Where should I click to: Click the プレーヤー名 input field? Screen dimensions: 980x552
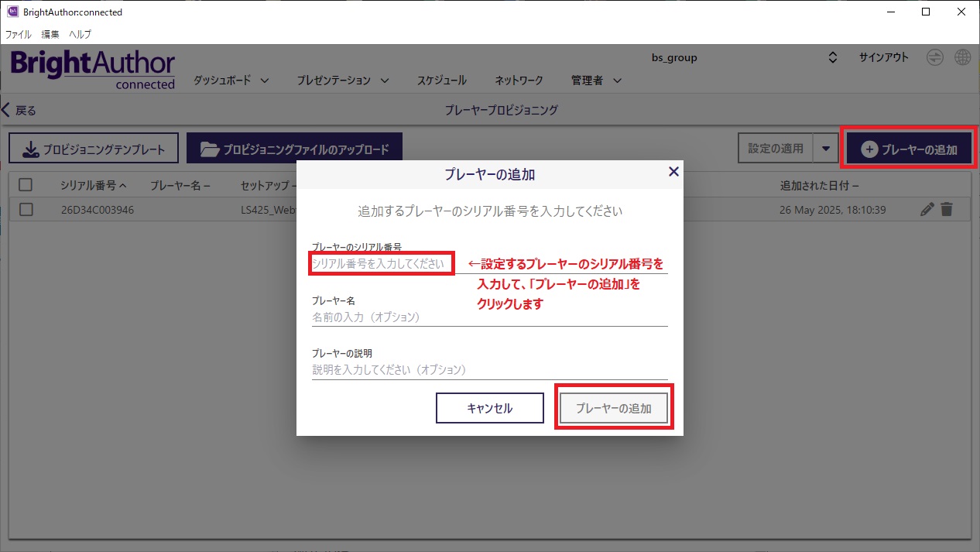point(489,317)
